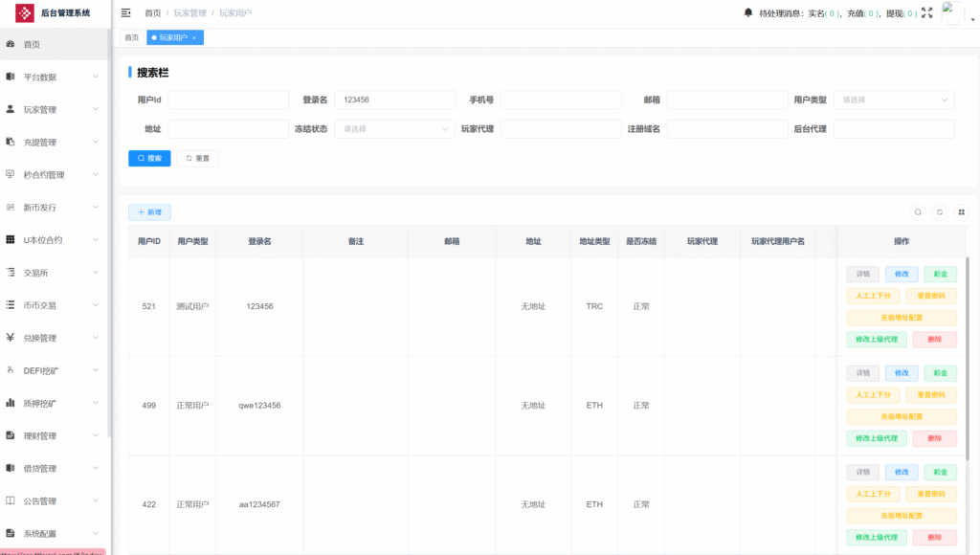The width and height of the screenshot is (980, 555).
Task: Click 删除 for user 521
Action: pyautogui.click(x=934, y=339)
